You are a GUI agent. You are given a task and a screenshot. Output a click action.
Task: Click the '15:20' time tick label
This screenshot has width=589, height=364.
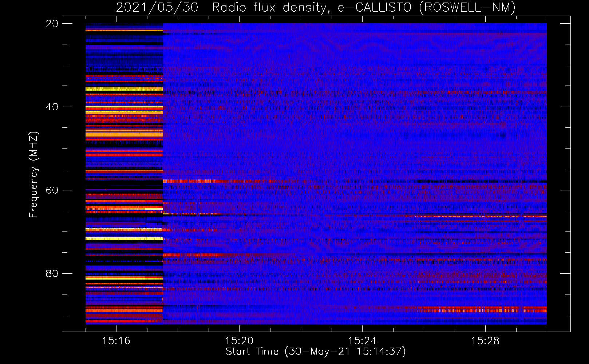click(239, 341)
